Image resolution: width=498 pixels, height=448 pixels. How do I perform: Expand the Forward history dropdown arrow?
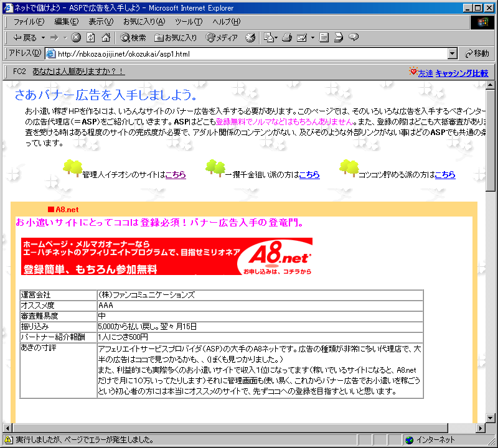[65, 38]
